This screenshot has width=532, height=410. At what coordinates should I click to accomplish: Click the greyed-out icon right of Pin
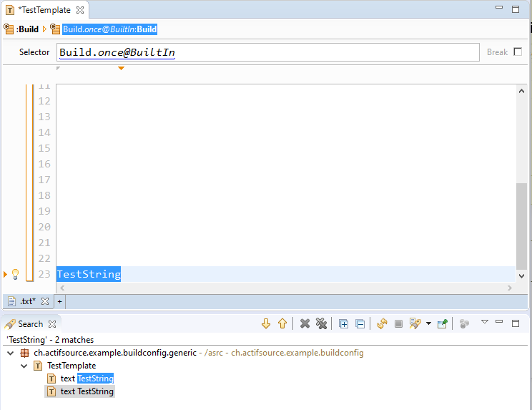click(464, 324)
